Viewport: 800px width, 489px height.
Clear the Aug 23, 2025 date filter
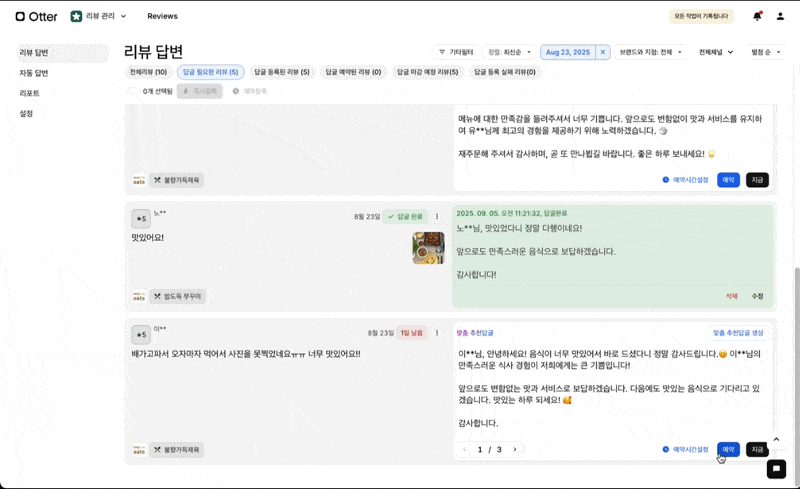(603, 52)
